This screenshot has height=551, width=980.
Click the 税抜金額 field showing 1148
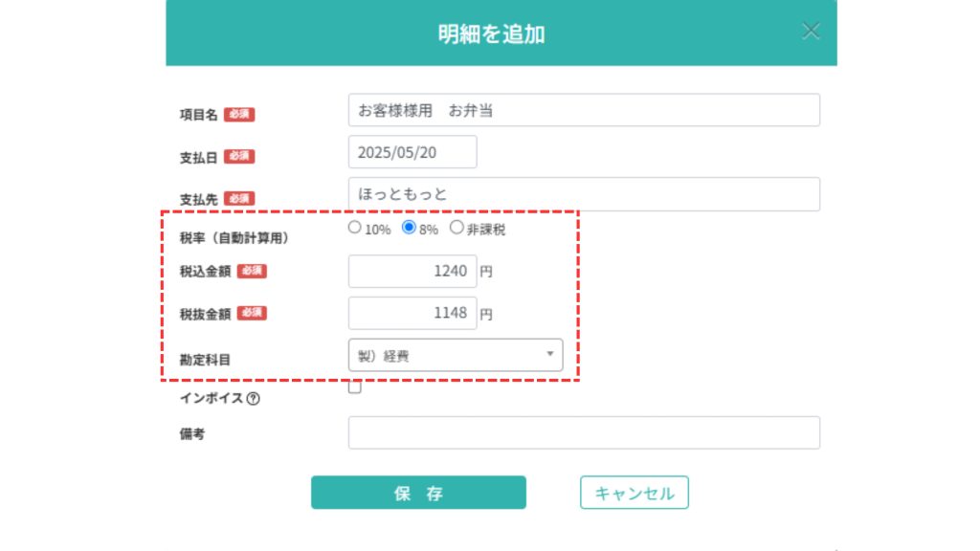(x=412, y=313)
